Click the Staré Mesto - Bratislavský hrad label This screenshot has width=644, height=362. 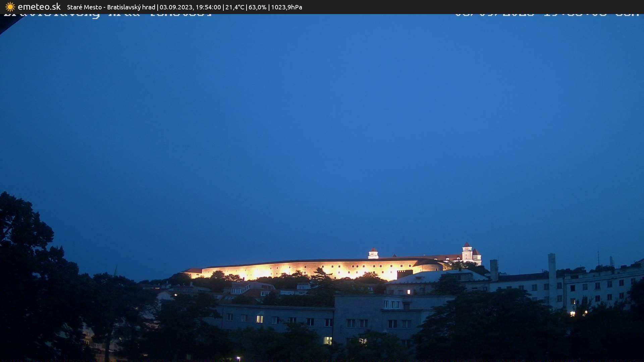coord(111,7)
